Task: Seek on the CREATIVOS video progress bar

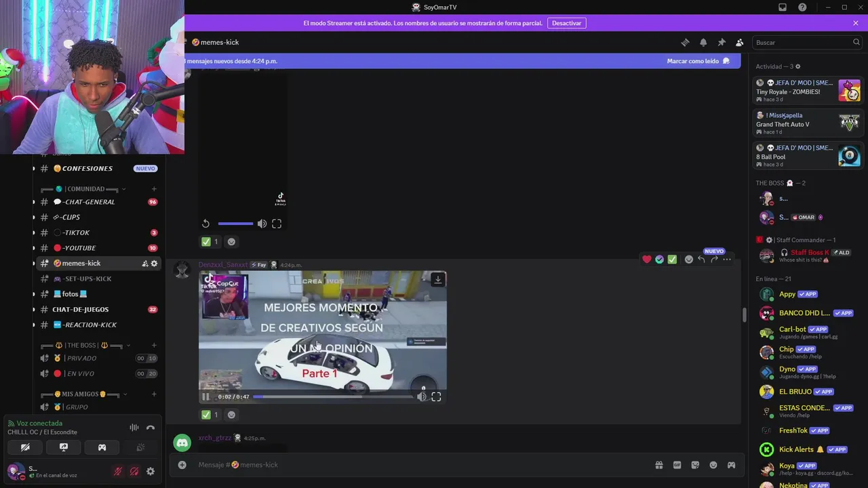Action: coord(333,396)
